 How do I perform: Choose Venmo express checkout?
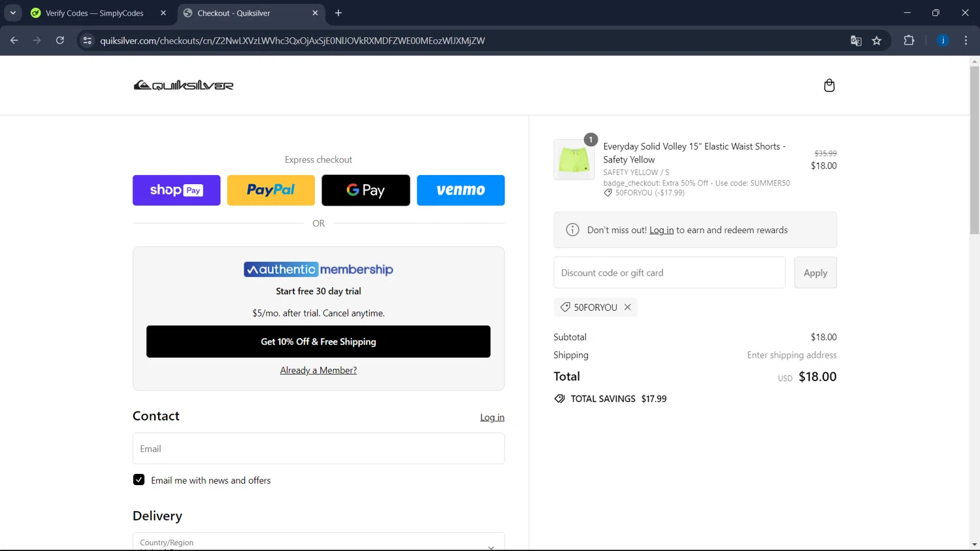(461, 190)
